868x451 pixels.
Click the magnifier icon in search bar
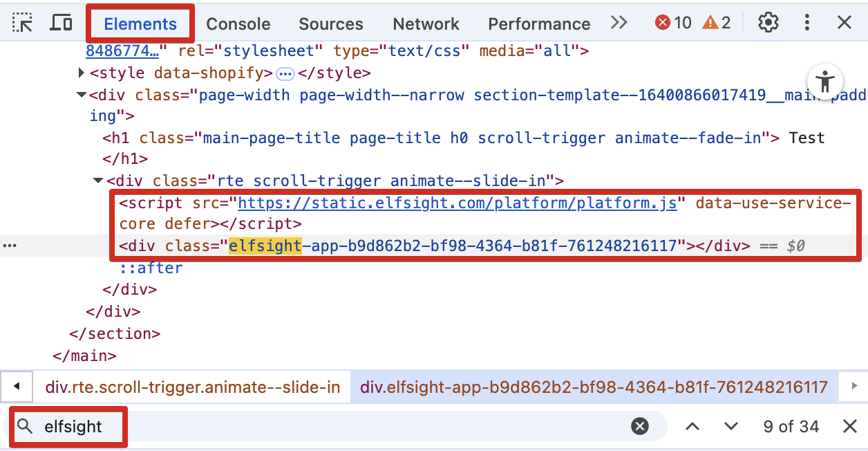(26, 427)
